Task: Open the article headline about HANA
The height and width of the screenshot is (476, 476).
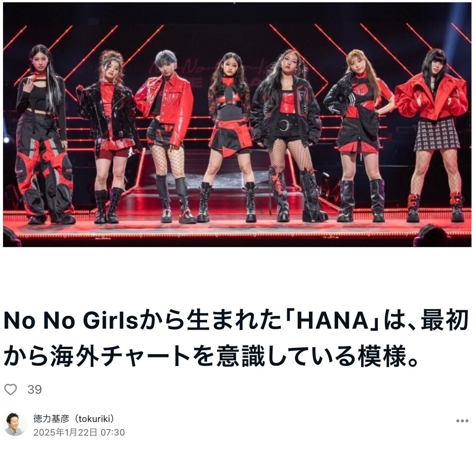Action: coord(236,338)
